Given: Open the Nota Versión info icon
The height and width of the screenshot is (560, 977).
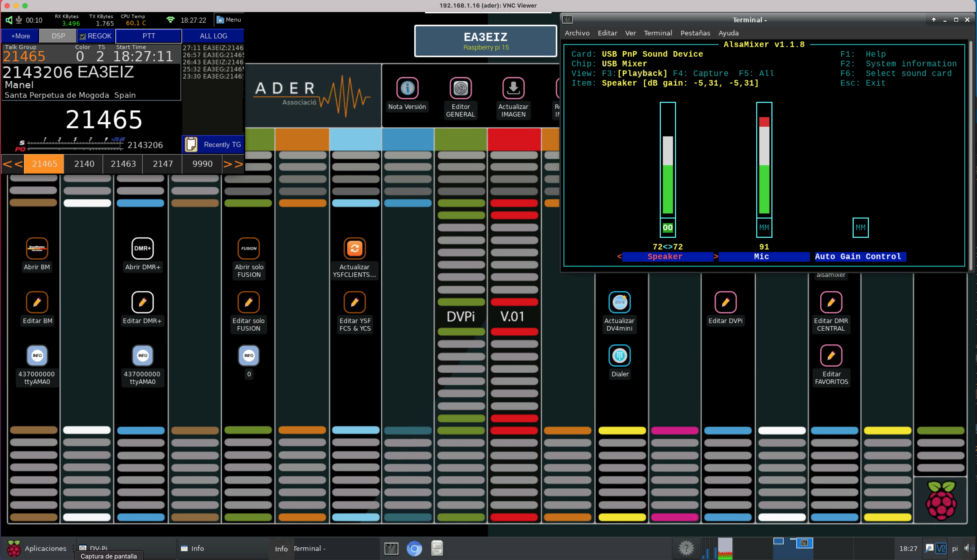Looking at the screenshot, I should coord(407,88).
